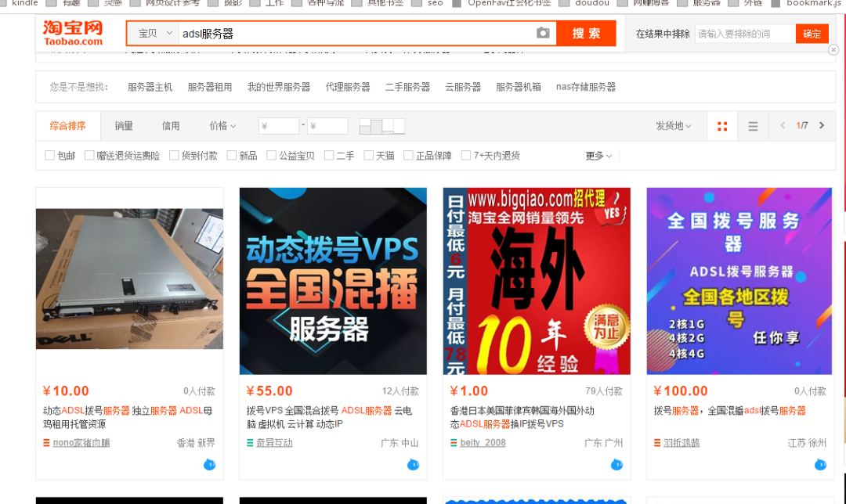
Task: Open shop link nono宝猪肉脯
Action: click(x=81, y=443)
